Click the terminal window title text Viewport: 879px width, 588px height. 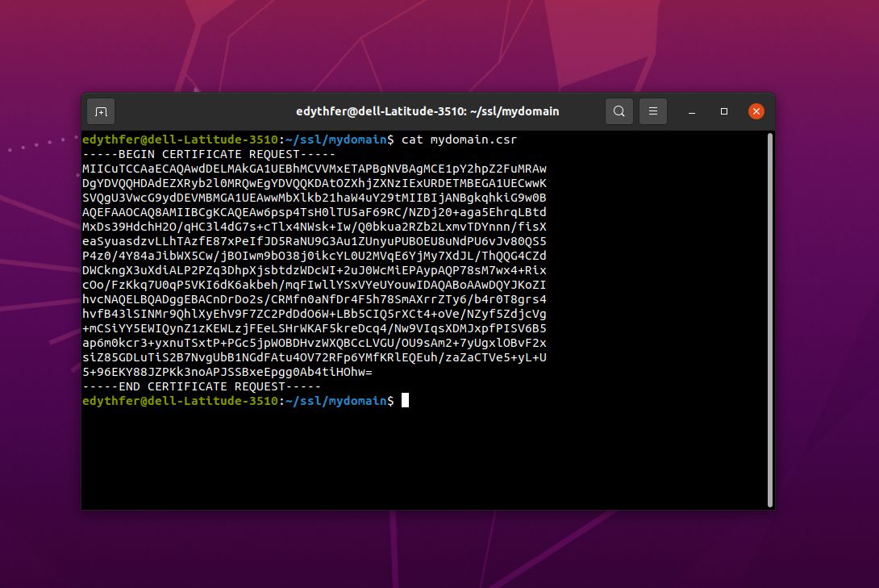point(427,111)
